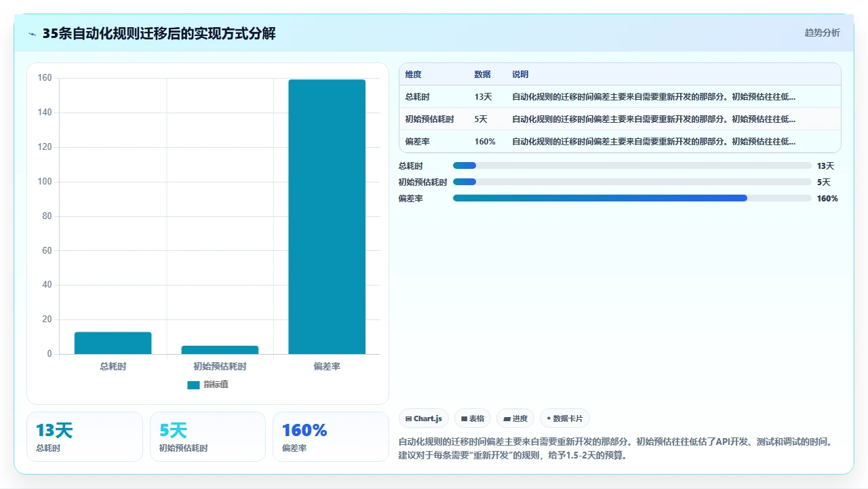868x489 pixels.
Task: Click the 160 y-axis label
Action: (x=44, y=78)
